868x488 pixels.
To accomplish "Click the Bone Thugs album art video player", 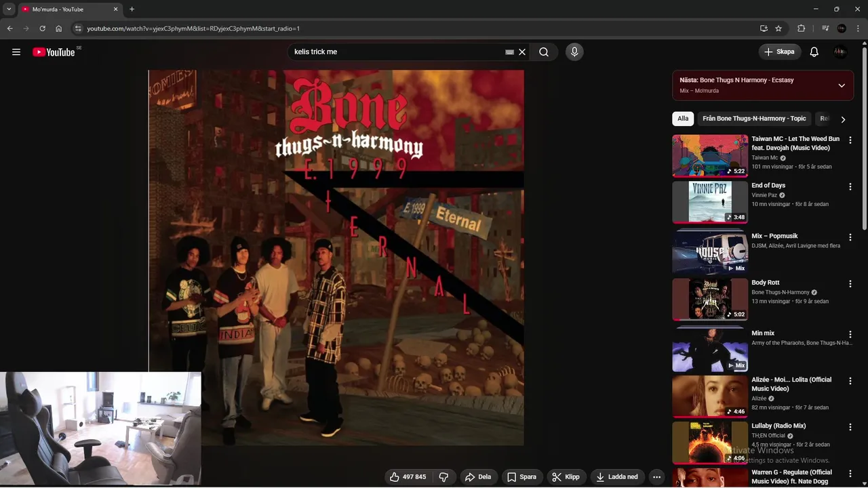I will (x=336, y=258).
